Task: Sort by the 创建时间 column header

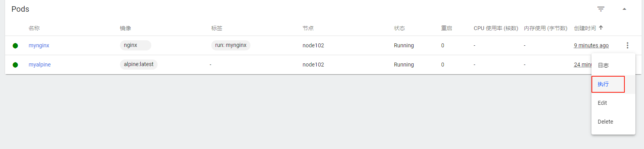Action: coord(585,28)
